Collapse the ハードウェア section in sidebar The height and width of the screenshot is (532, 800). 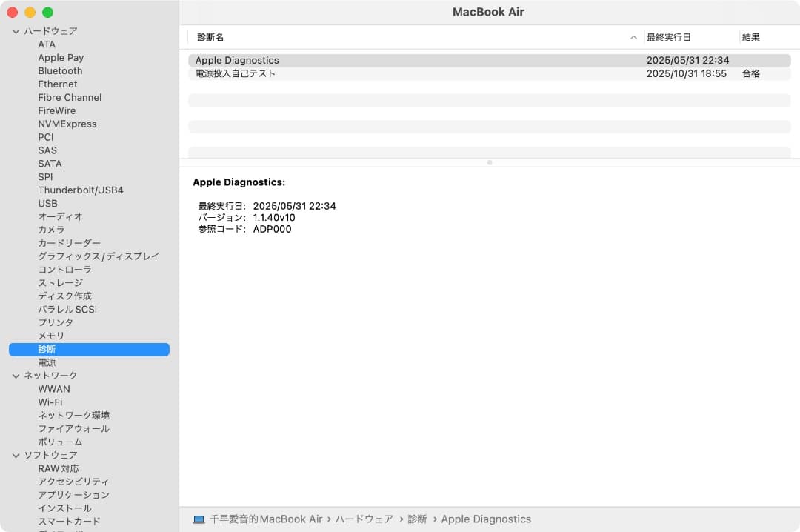(16, 30)
